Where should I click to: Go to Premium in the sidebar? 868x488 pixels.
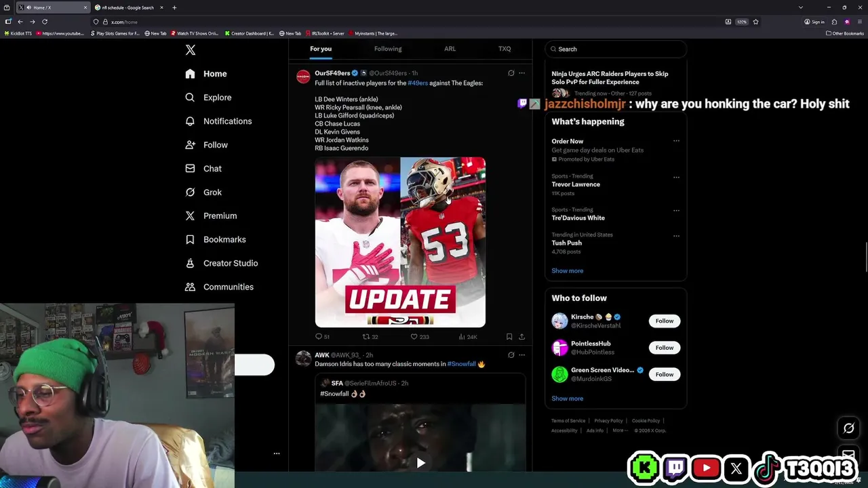211,216
